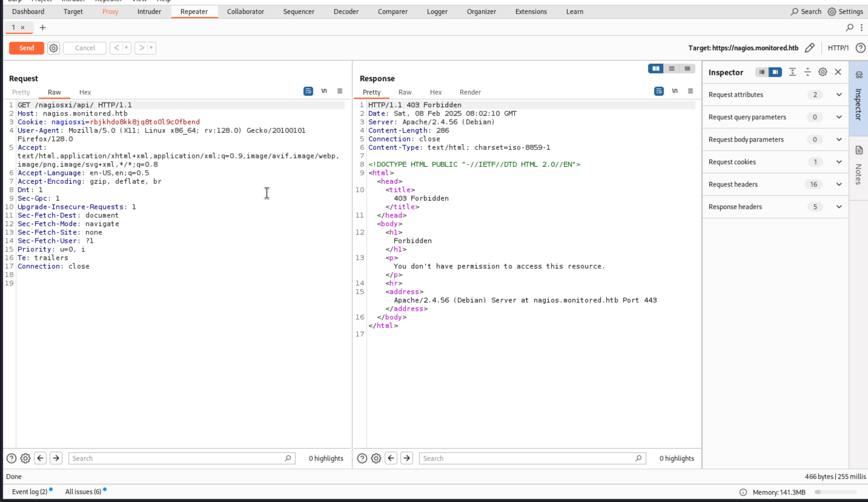Open response search settings gear
This screenshot has width=868, height=502.
[376, 458]
